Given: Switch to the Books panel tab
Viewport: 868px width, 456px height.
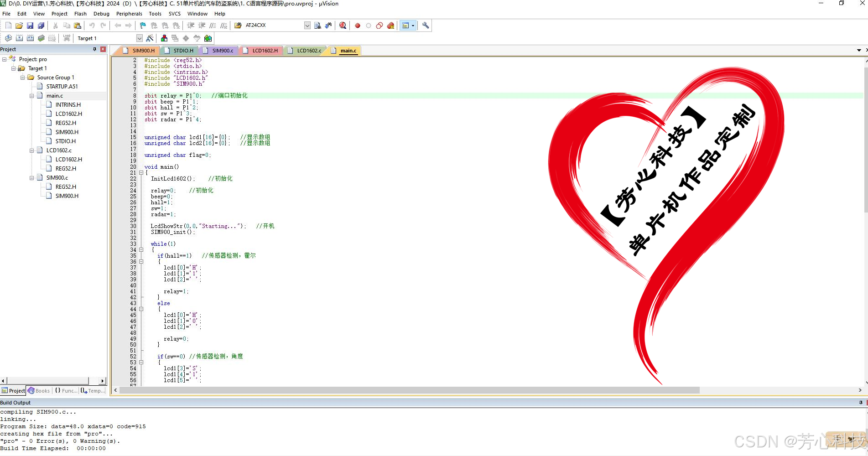Looking at the screenshot, I should pos(38,391).
